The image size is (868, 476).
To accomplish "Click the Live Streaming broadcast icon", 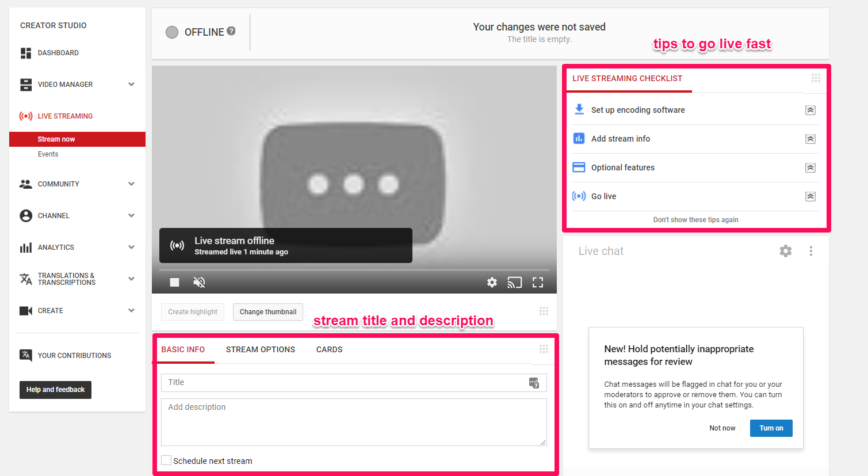I will [x=26, y=116].
